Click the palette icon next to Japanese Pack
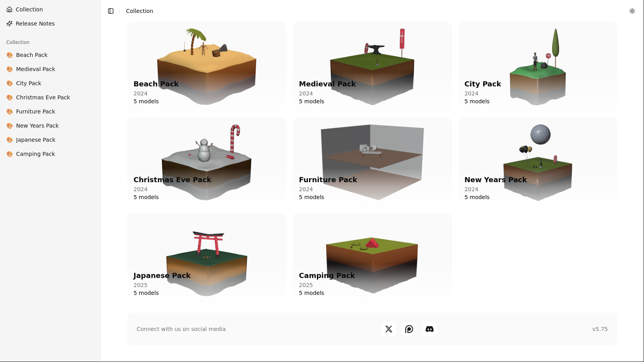 click(x=10, y=140)
